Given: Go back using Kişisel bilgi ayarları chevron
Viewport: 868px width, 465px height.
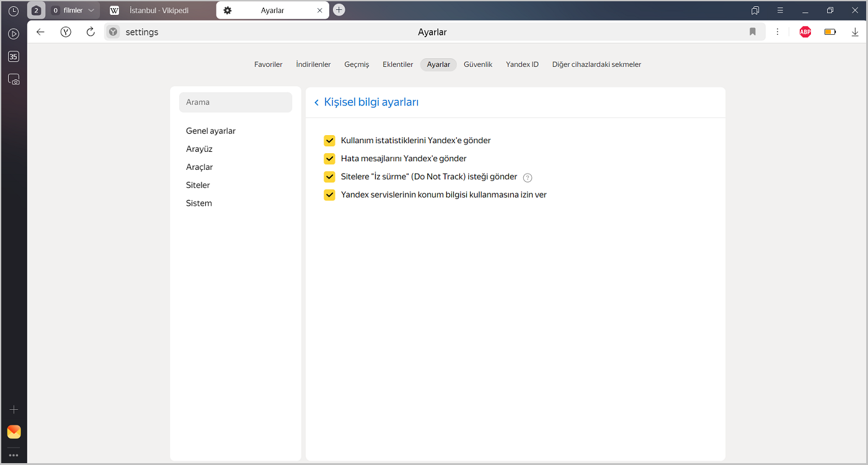Looking at the screenshot, I should pyautogui.click(x=316, y=102).
